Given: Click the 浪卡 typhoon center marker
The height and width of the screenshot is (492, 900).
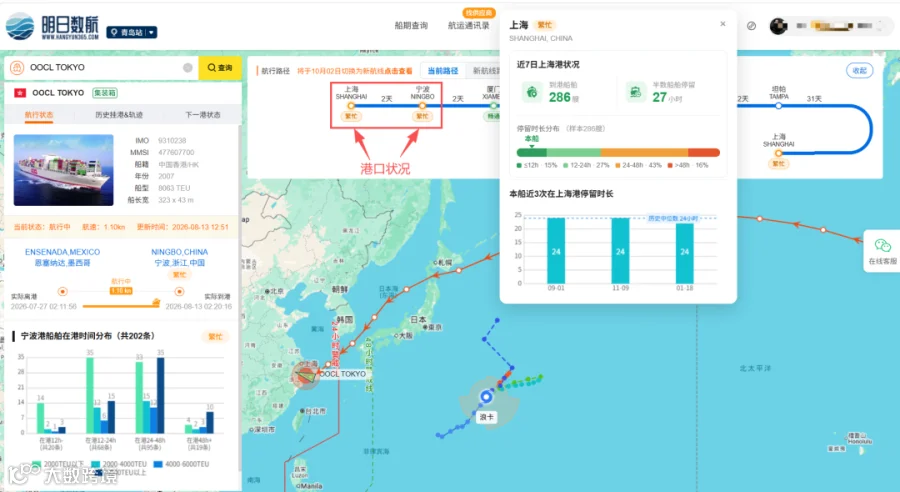Looking at the screenshot, I should (486, 397).
